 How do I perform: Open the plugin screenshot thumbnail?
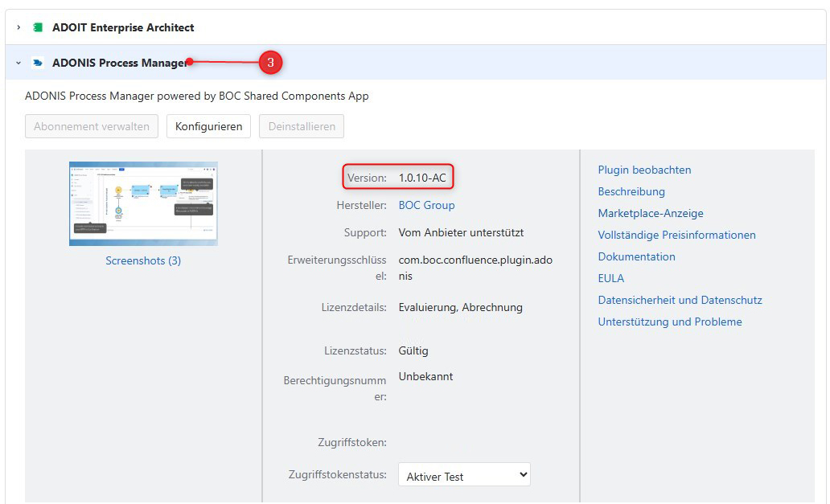coord(143,203)
